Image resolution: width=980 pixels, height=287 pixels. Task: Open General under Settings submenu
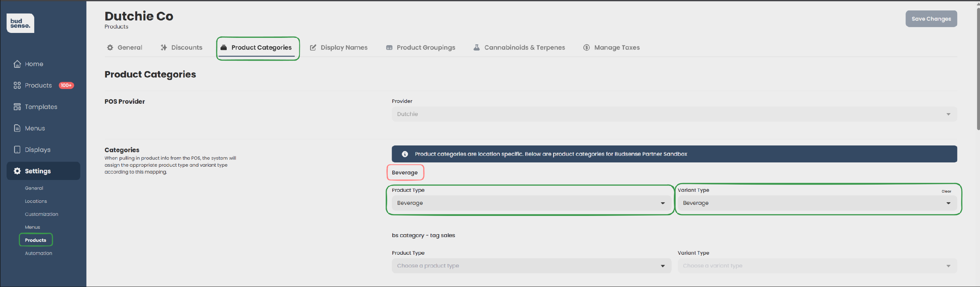click(34, 188)
